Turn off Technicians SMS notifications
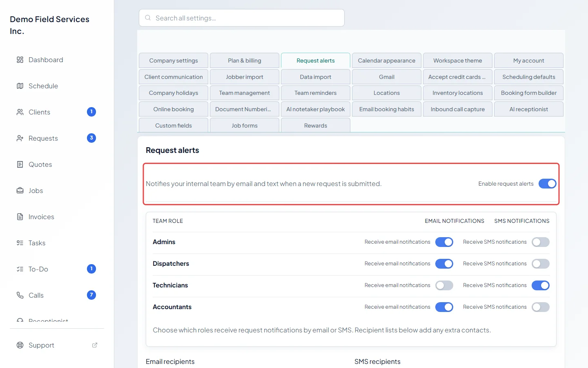The width and height of the screenshot is (588, 368). (541, 285)
